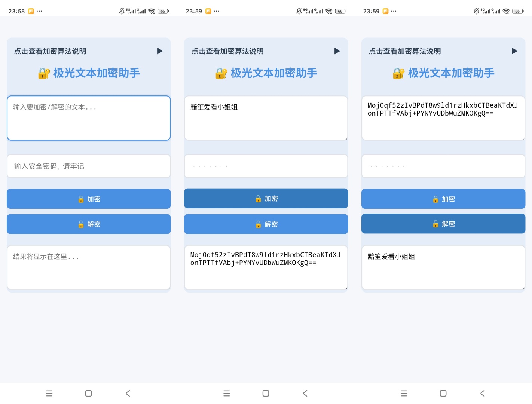Tap the home square on the left screen
This screenshot has width=532, height=404.
[89, 393]
